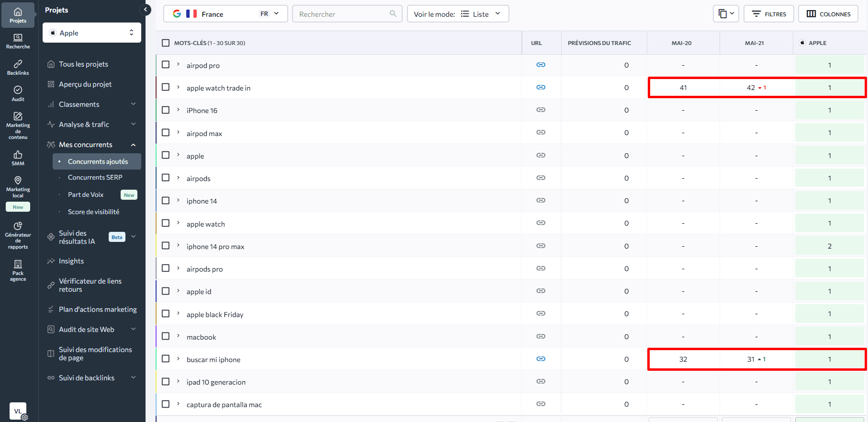Viewport: 868px width, 422px height.
Task: Click URL link icon for airpods pro
Action: coord(541,268)
